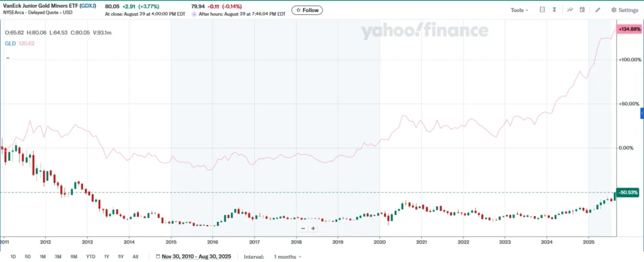This screenshot has height=262, width=644.
Task: Click the brackets icon in chart toolbar
Action: pos(543,10)
